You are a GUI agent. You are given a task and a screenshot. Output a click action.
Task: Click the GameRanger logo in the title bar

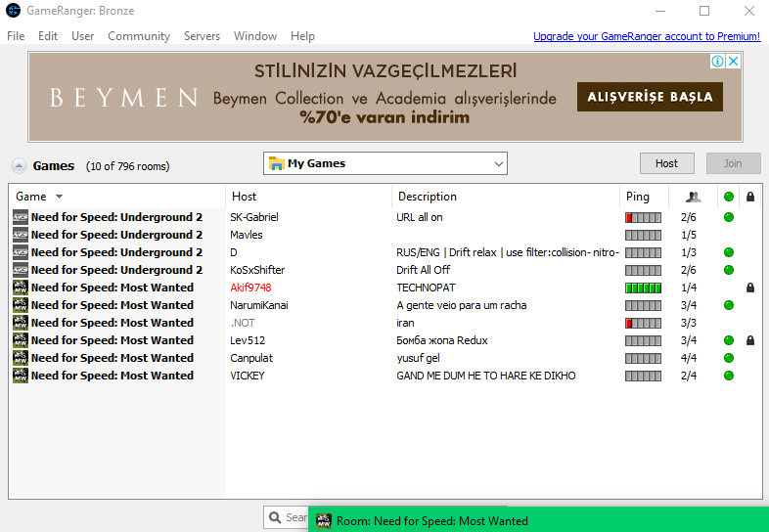click(x=14, y=11)
